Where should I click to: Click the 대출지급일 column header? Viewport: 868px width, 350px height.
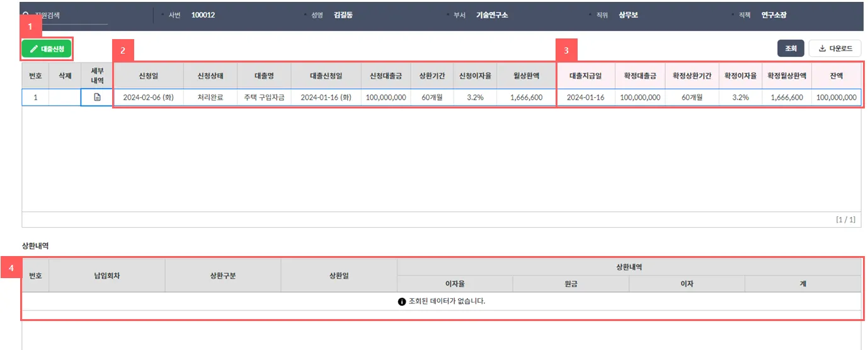click(x=586, y=76)
